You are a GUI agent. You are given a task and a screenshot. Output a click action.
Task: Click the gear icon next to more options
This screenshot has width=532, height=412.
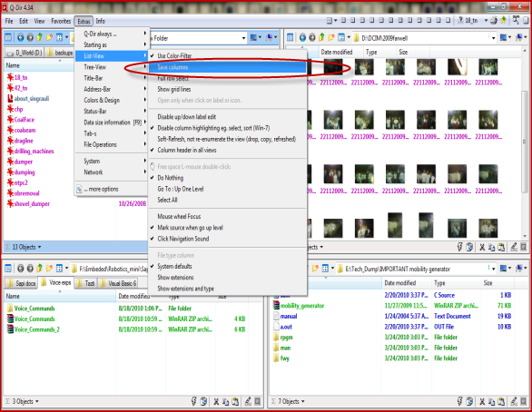[x=79, y=190]
